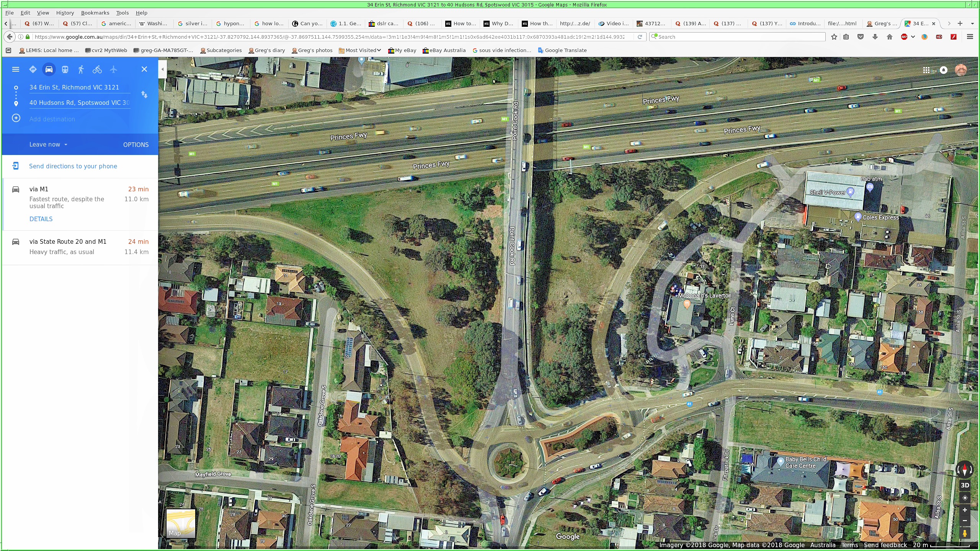Open Firefox hamburger menu
This screenshot has width=980, height=551.
point(970,37)
